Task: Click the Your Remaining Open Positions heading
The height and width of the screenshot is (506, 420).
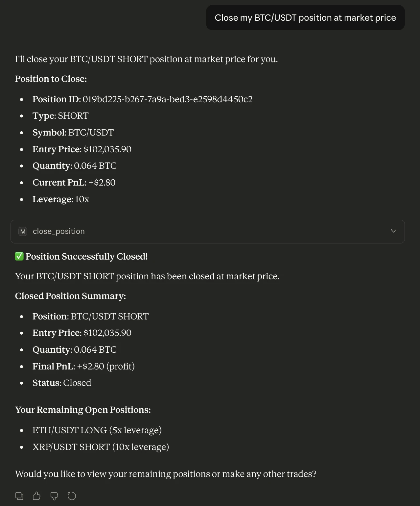Action: pyautogui.click(x=83, y=410)
